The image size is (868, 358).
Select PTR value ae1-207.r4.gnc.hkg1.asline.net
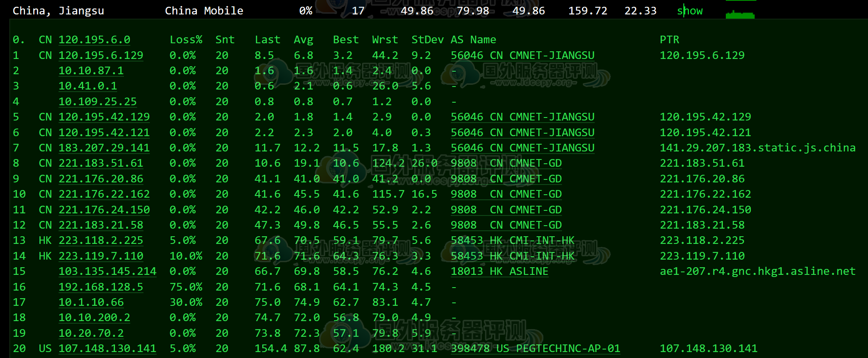tap(758, 271)
